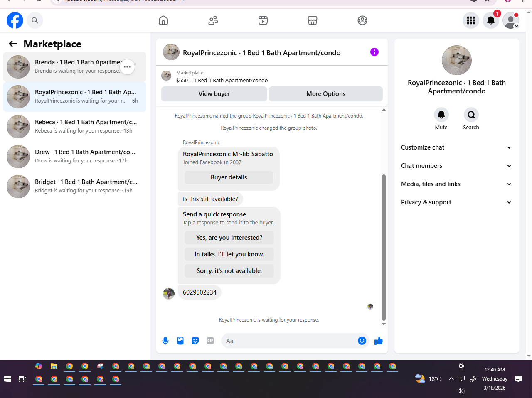Click the large group photo in info panel
The width and height of the screenshot is (532, 398).
(x=457, y=60)
